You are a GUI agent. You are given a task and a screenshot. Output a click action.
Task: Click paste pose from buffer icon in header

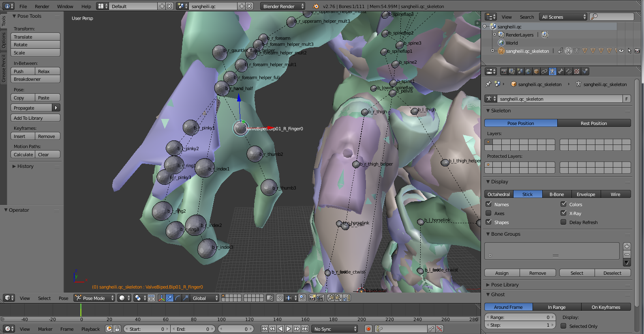pyautogui.click(x=339, y=298)
